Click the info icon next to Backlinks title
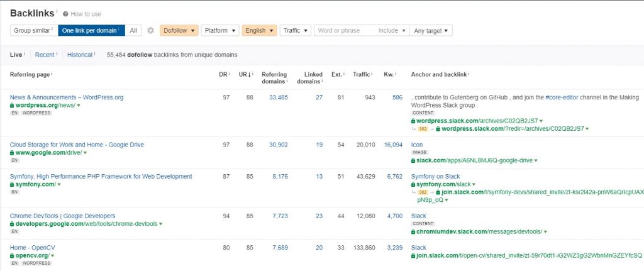The image size is (644, 271). pos(56,11)
